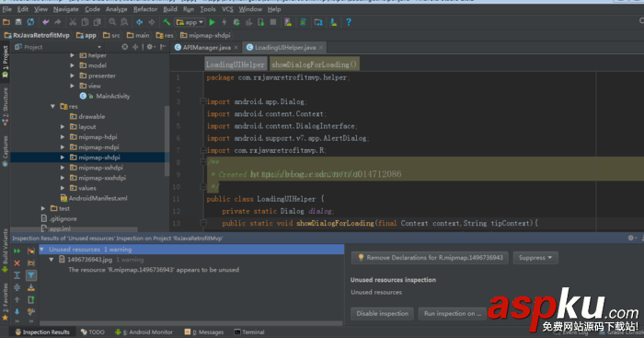Open the 6: Android Monitor tab
Screen dimensions: 644x338
(144, 332)
